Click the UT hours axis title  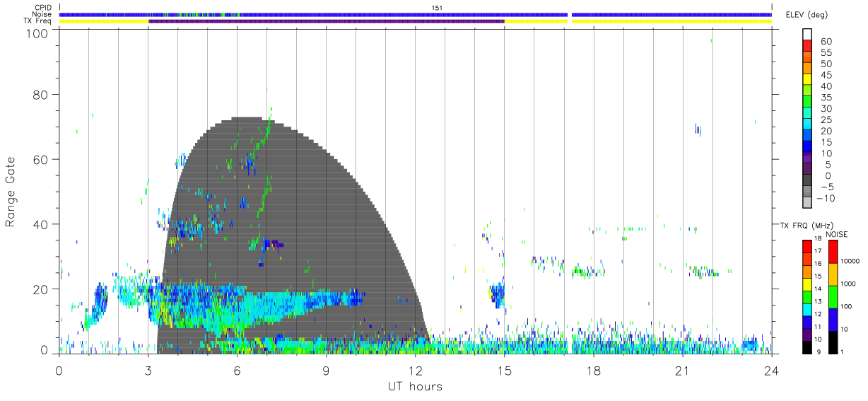click(x=415, y=386)
